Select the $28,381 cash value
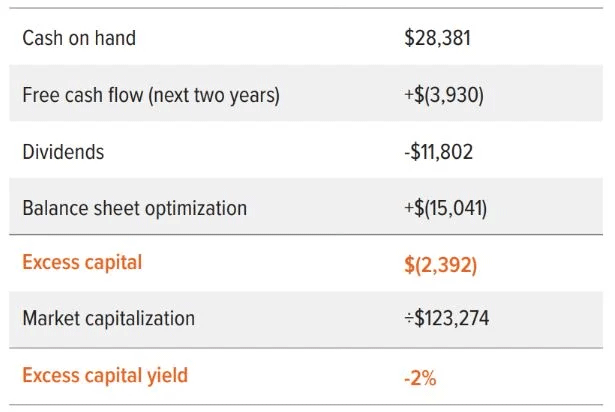Viewport: 615px width, 412px height. pos(437,39)
